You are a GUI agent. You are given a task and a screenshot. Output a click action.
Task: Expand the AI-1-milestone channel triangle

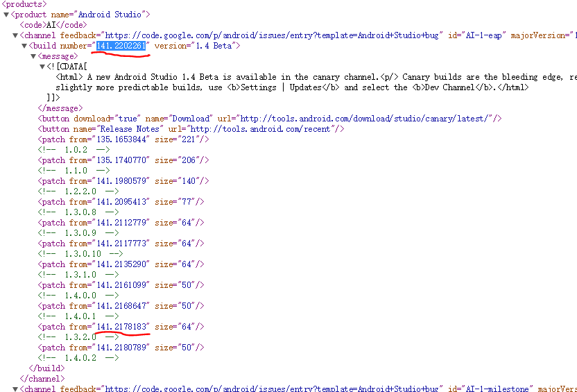pos(15,389)
